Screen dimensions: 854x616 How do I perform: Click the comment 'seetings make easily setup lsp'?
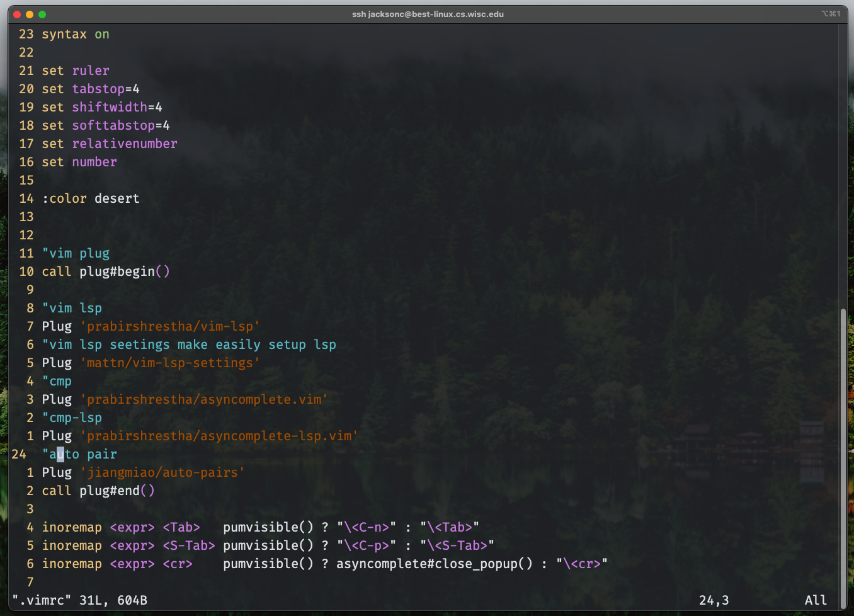223,345
